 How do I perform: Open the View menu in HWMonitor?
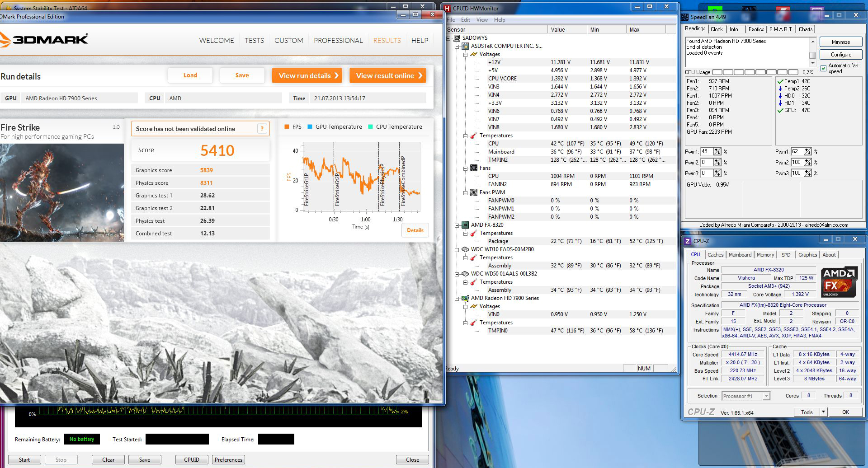click(482, 20)
